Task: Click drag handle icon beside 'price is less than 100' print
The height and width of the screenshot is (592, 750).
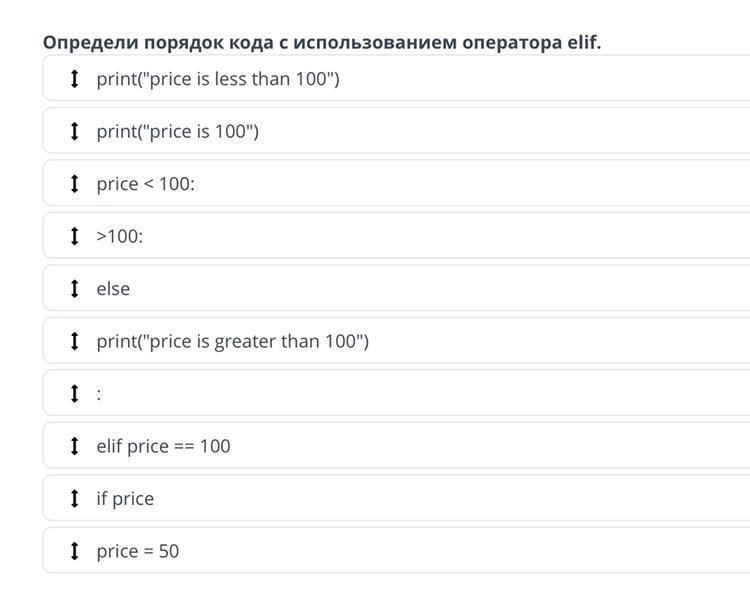Action: tap(74, 79)
